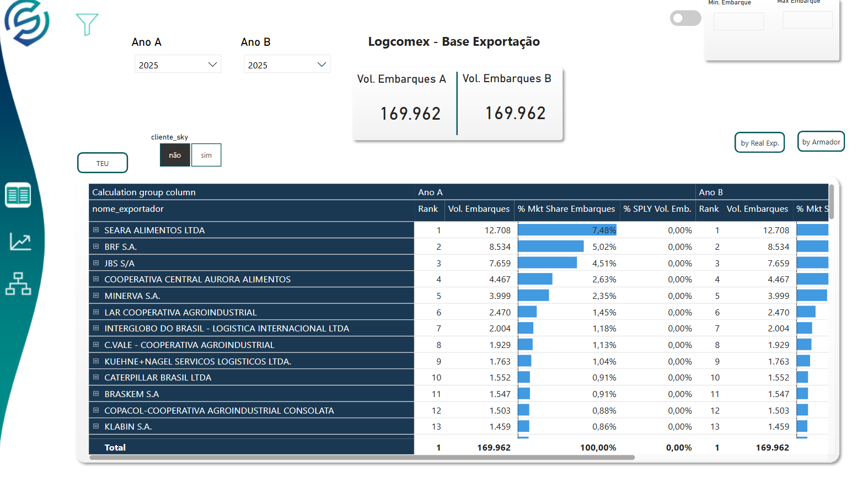Click SEARA's 7,48% market share bar

(566, 230)
